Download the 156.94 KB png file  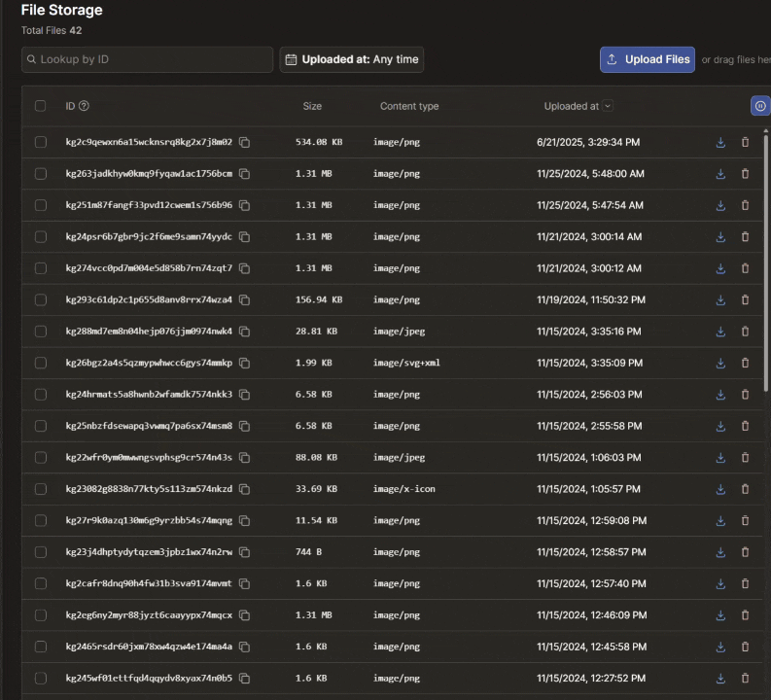click(x=720, y=299)
